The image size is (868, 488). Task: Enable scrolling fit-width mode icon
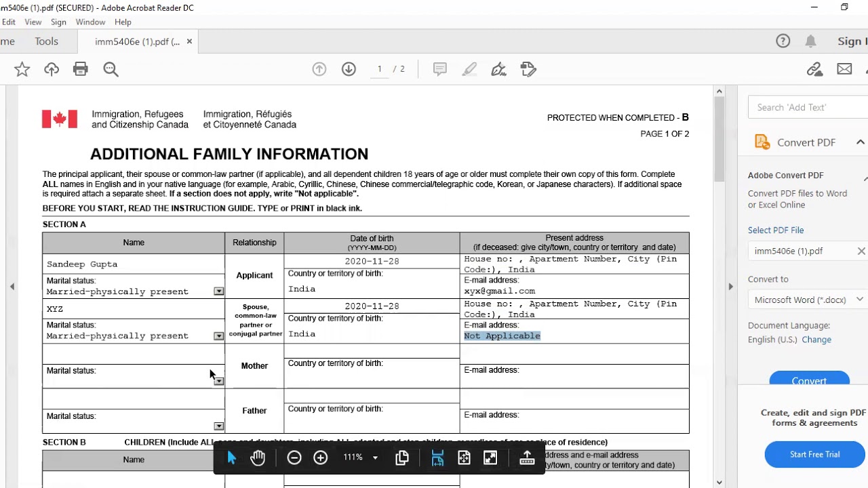click(437, 458)
